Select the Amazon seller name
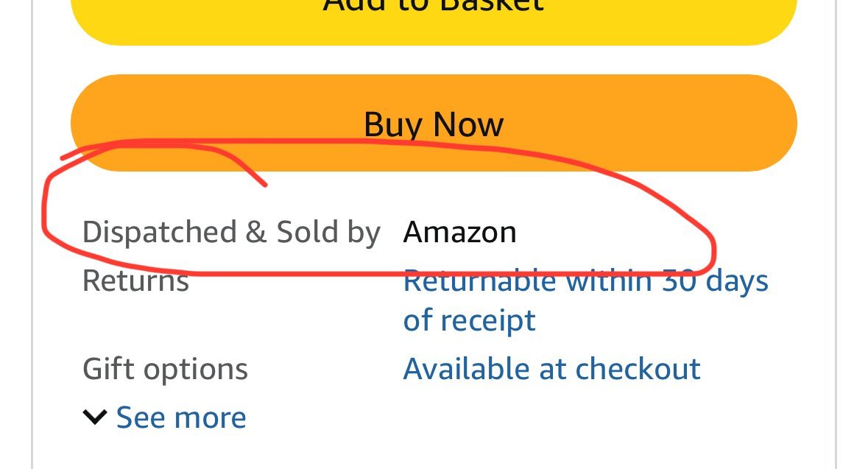This screenshot has width=868, height=469. pos(460,232)
